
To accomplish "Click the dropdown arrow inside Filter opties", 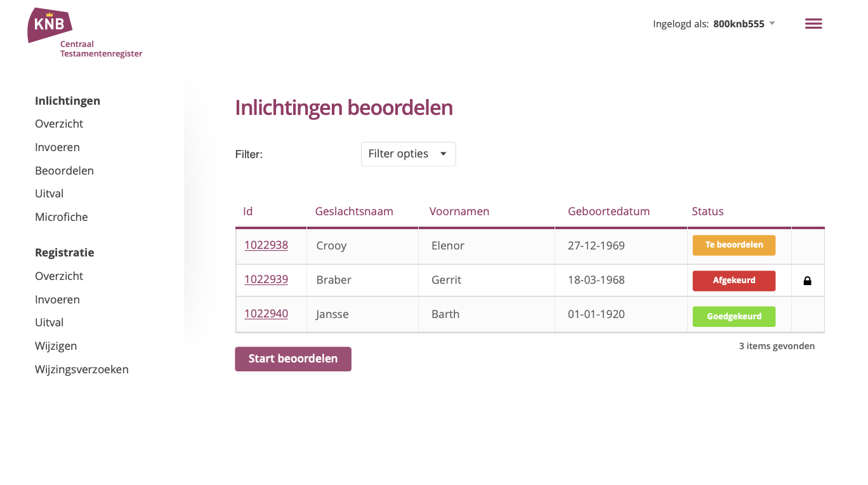I will pyautogui.click(x=444, y=154).
